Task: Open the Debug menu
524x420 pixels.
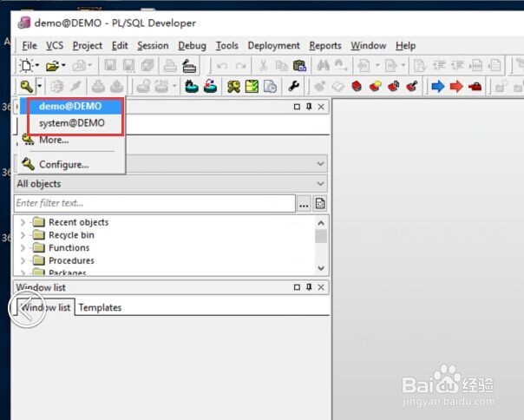Action: (x=192, y=45)
